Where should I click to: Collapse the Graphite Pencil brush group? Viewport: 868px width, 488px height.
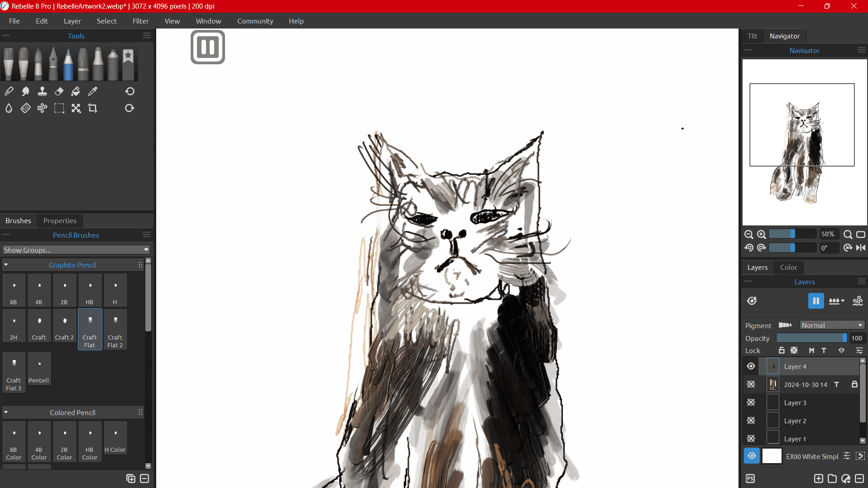pos(6,265)
